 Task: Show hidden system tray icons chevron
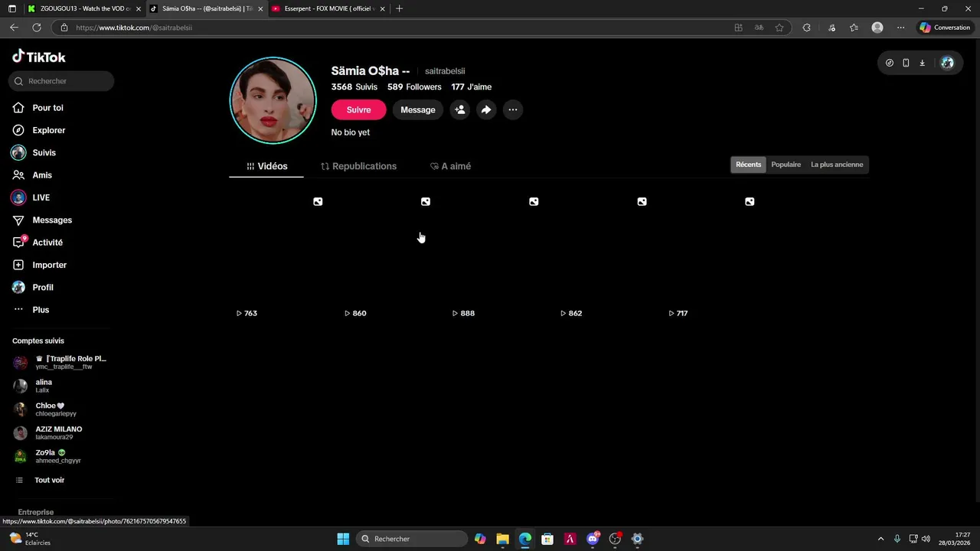pyautogui.click(x=880, y=539)
